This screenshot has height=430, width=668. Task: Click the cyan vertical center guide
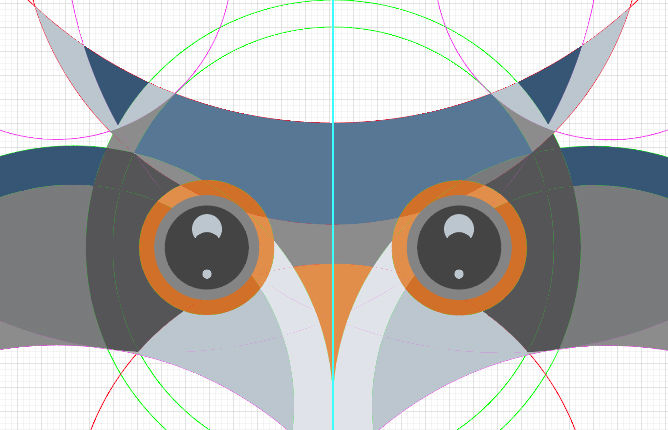(332, 60)
